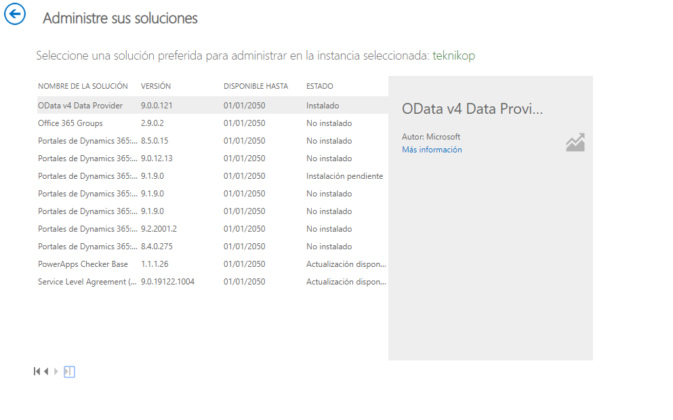Screen dimensions: 673x420
Task: Click the Administre sus soluciones heading
Action: point(120,18)
